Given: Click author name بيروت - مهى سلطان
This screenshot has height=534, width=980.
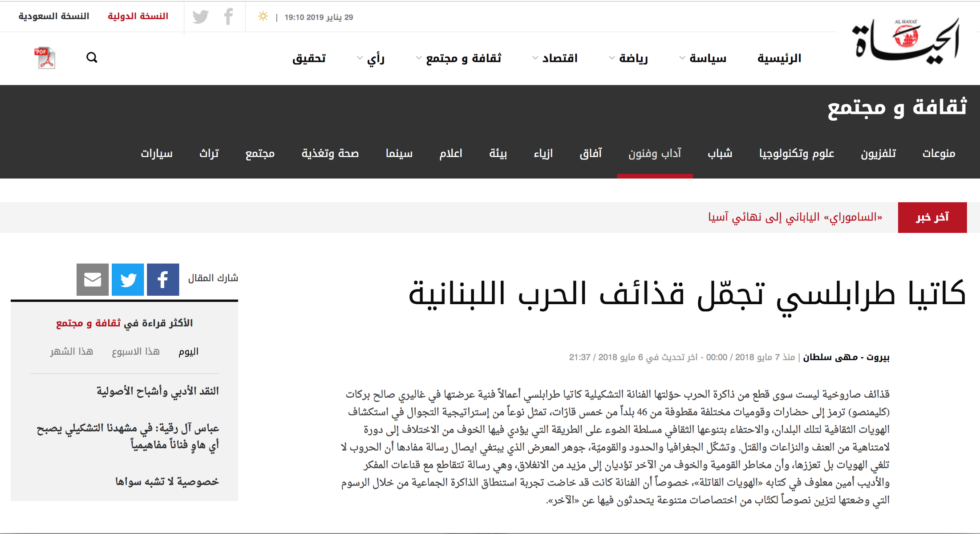Looking at the screenshot, I should (846, 357).
